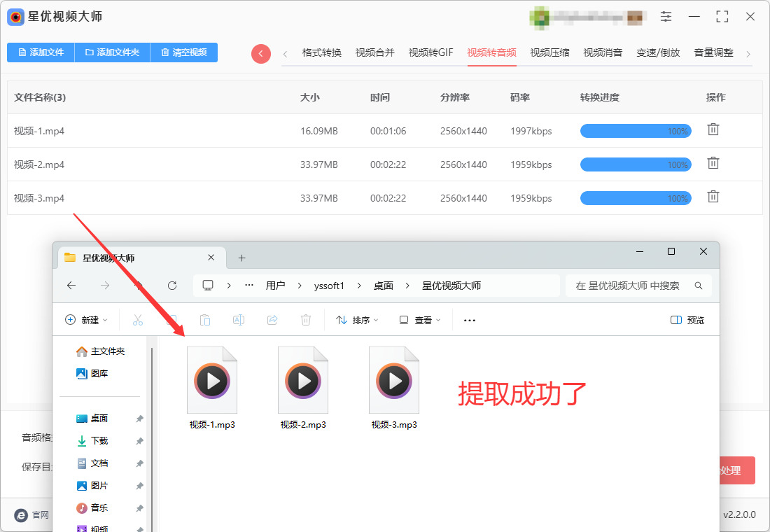Screen dimensions: 770x532
Task: Switch to the 格式转换 tab
Action: click(322, 52)
